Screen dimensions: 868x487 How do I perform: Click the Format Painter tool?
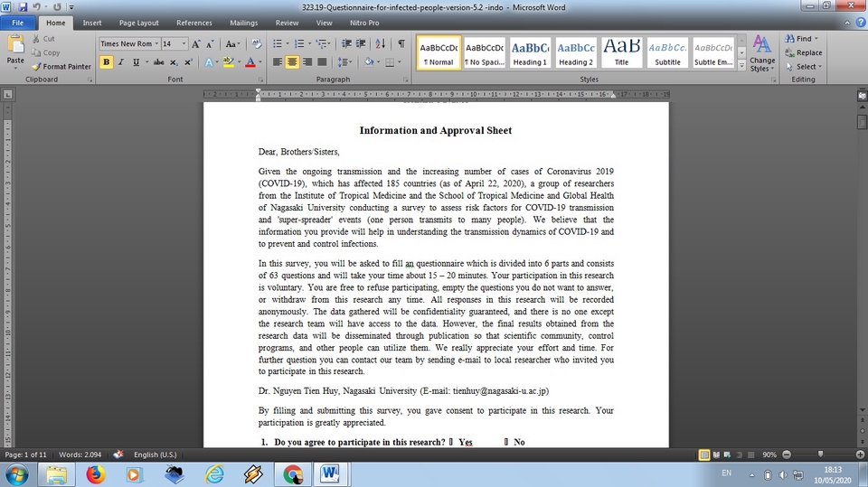click(61, 67)
